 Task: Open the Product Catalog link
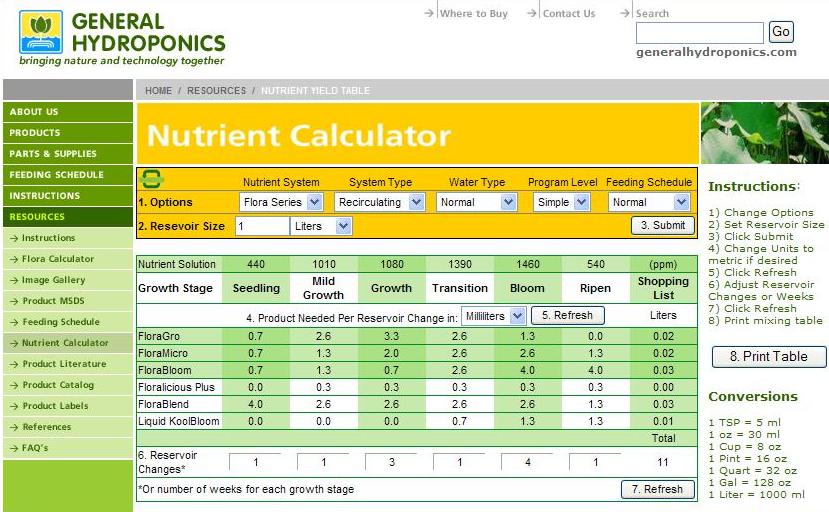(x=58, y=385)
